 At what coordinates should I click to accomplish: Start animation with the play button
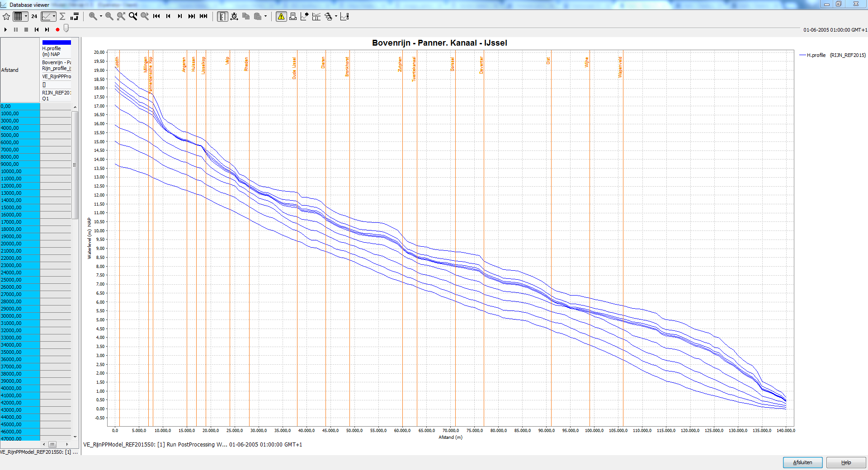click(x=5, y=29)
